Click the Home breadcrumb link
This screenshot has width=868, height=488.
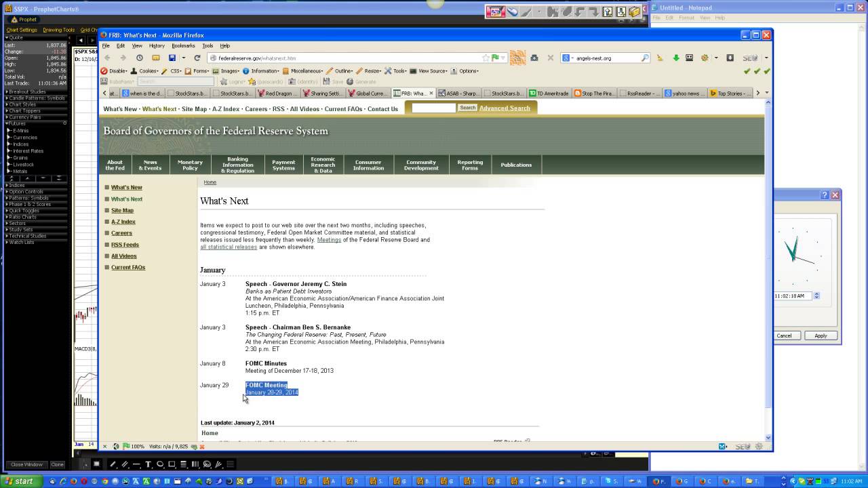(210, 182)
